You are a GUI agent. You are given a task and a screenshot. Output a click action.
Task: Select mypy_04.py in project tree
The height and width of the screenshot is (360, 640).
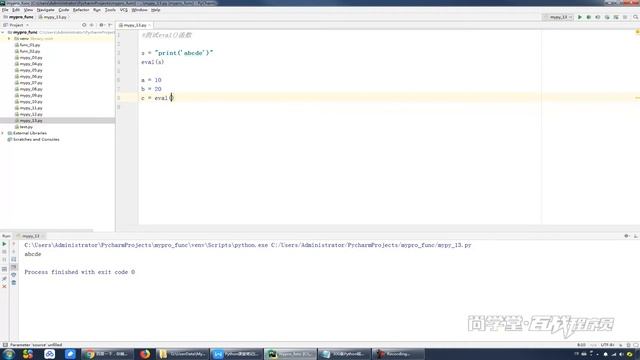tap(30, 64)
